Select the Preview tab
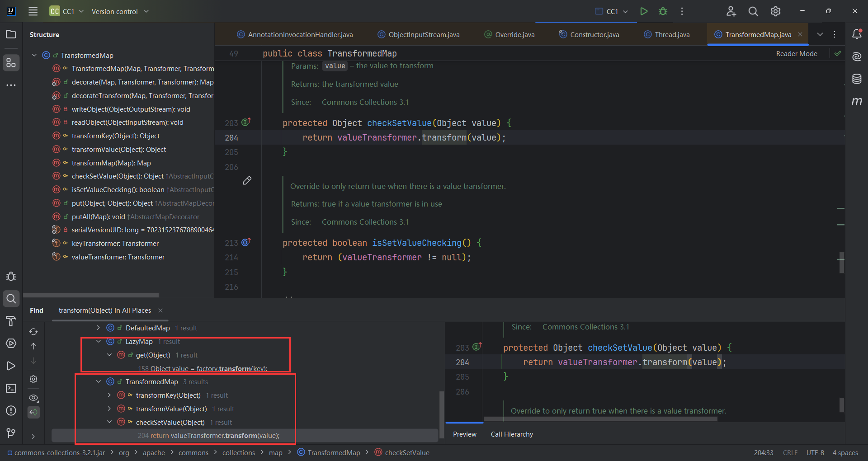The image size is (868, 461). click(465, 434)
